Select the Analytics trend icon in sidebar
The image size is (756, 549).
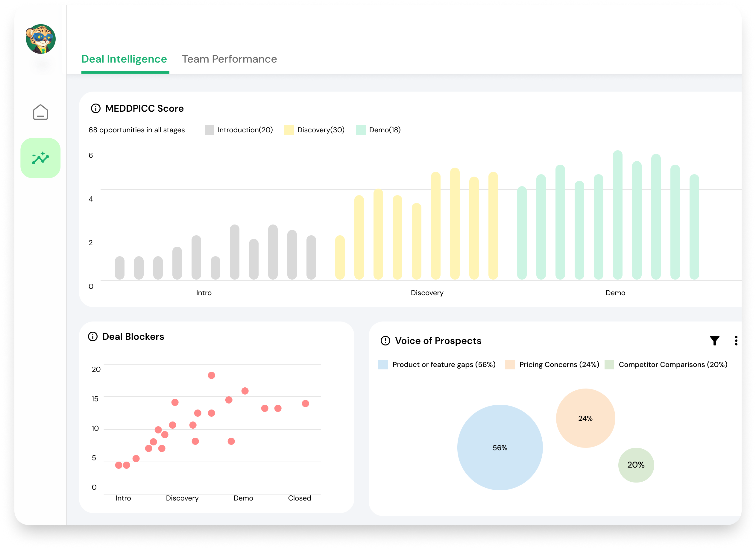[x=40, y=157]
